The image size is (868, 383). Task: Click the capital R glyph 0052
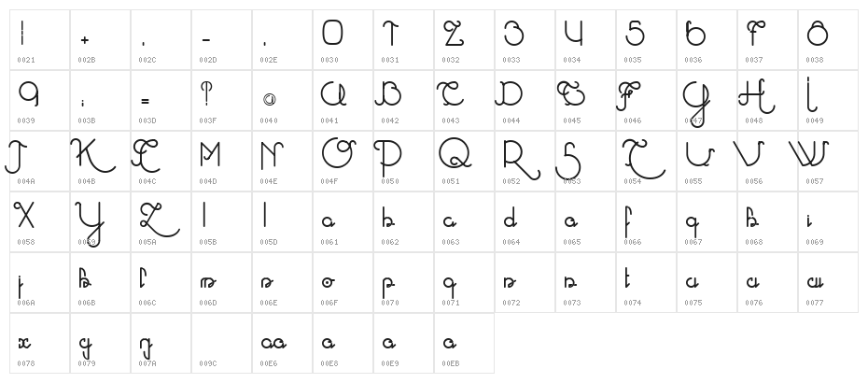click(x=525, y=162)
